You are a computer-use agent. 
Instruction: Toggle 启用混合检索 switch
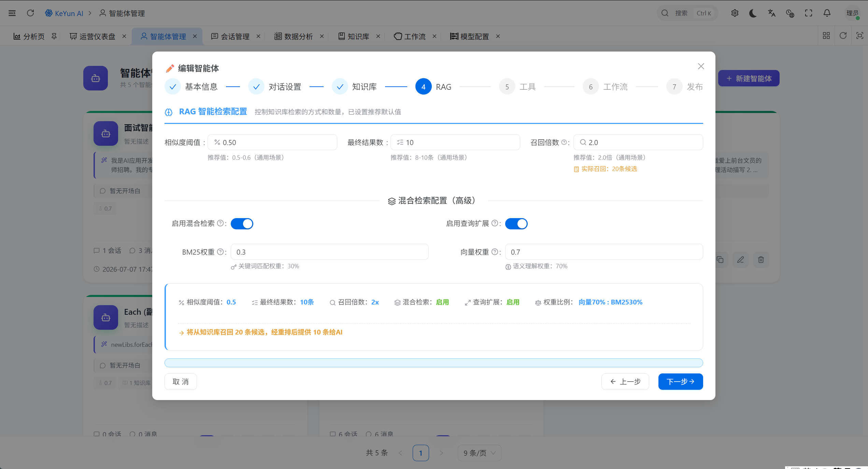242,224
